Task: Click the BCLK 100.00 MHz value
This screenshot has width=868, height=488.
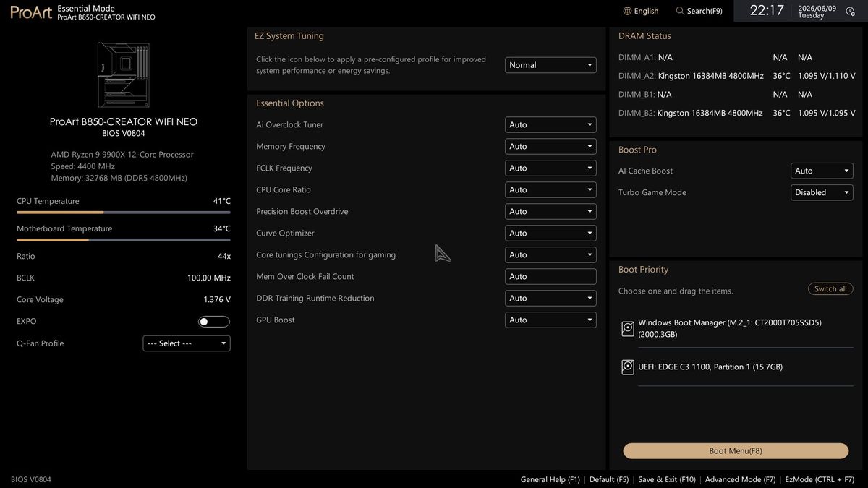Action: [x=209, y=278]
